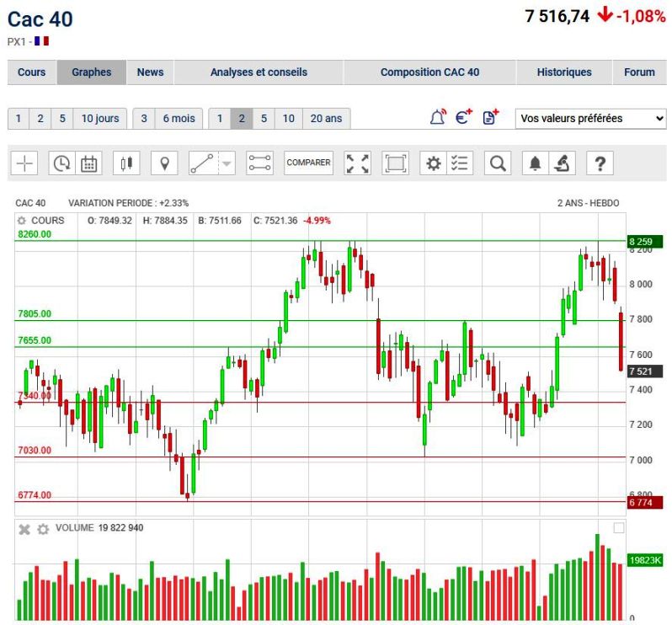The image size is (672, 625).
Task: Add to portfolio euro plus icon
Action: 464,117
